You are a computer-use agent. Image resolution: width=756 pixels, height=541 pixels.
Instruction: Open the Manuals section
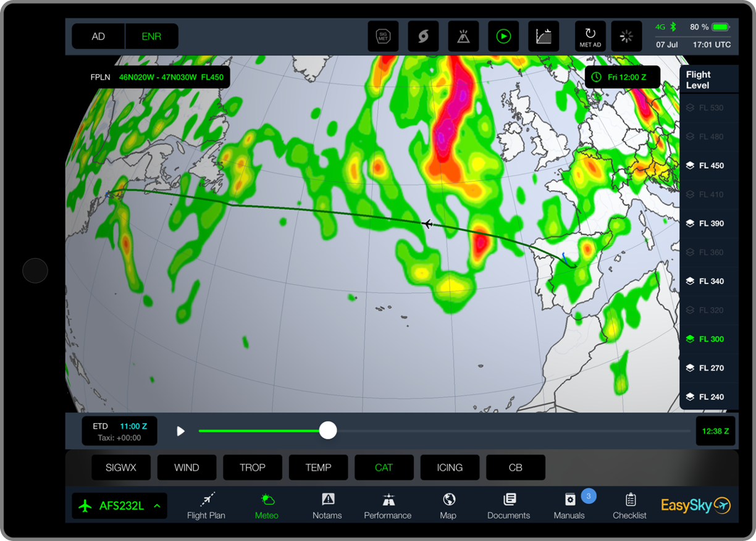point(569,505)
